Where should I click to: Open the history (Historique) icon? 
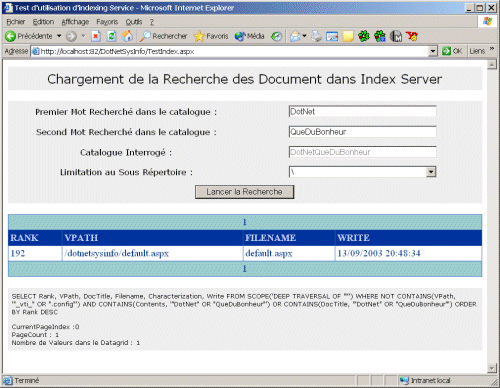276,36
